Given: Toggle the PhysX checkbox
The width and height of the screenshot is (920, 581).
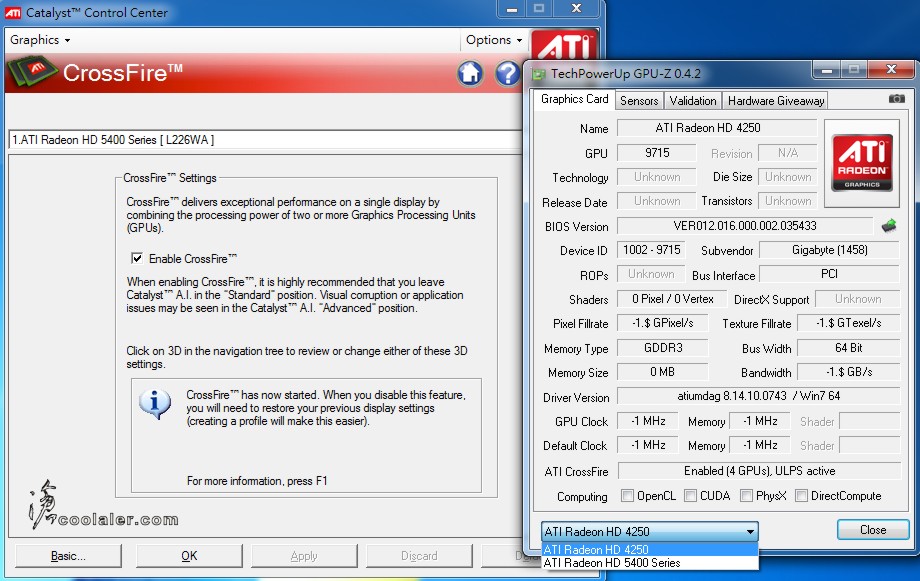Looking at the screenshot, I should tap(746, 496).
